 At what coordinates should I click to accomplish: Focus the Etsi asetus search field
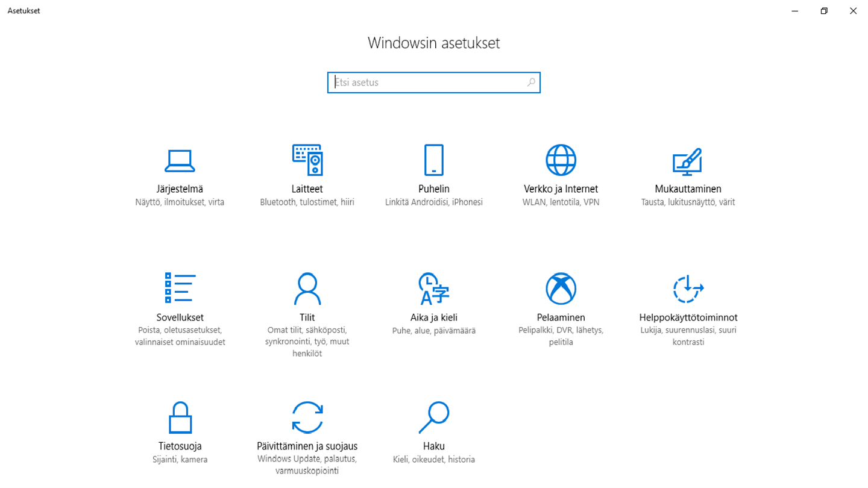(434, 83)
